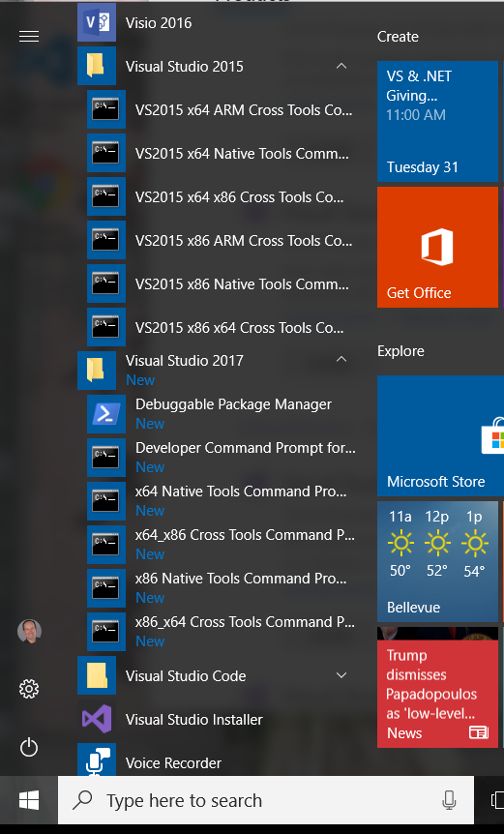The width and height of the screenshot is (504, 834).
Task: Launch Developer Command Prompt for... label
Action: [245, 448]
